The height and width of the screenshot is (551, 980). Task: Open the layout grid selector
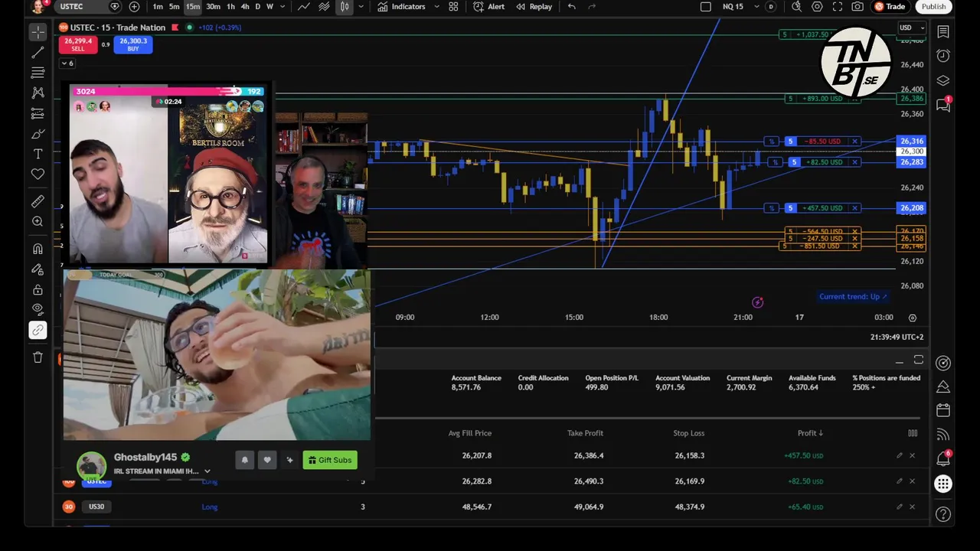[x=453, y=7]
